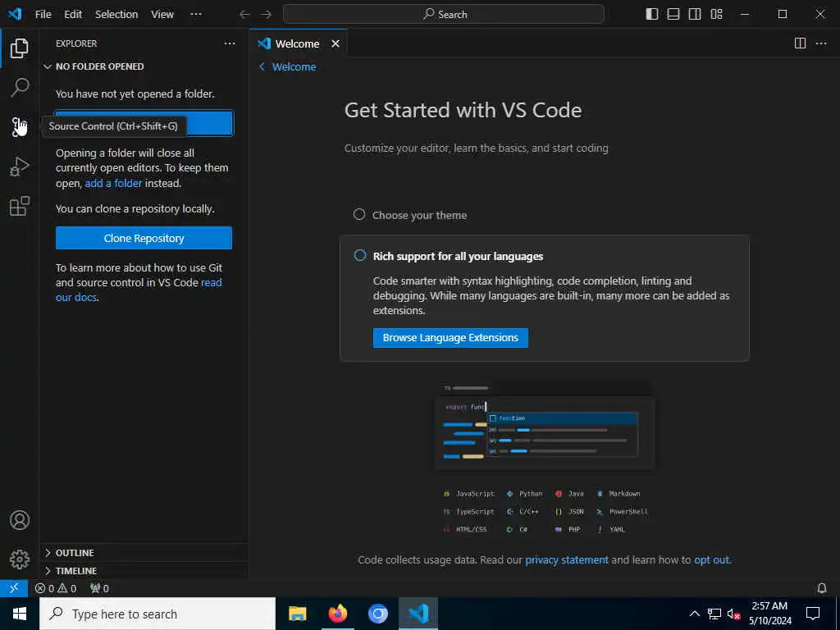
Task: Open Windows Action Center notifications icon
Action: [813, 614]
